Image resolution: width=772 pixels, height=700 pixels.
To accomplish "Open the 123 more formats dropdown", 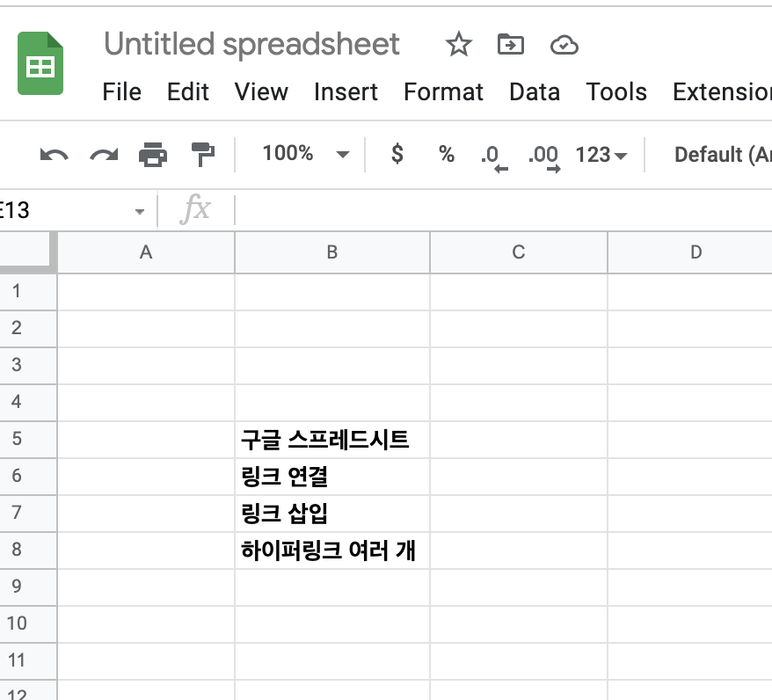I will [x=601, y=155].
